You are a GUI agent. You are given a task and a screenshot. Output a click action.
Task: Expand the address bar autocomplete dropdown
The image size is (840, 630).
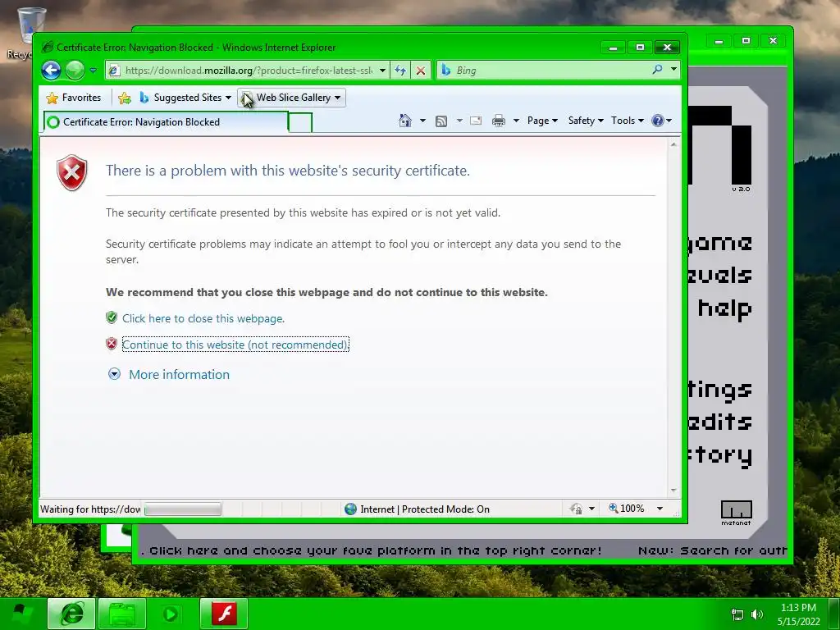coord(382,71)
